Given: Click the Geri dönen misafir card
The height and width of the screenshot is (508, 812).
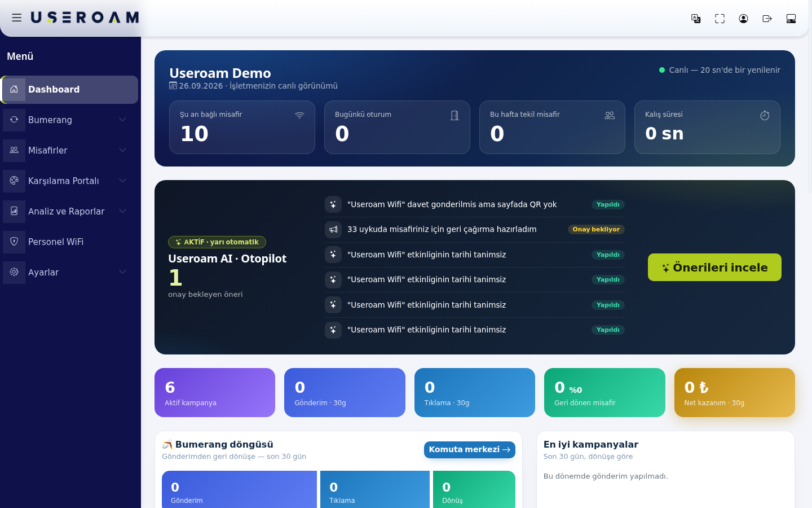Looking at the screenshot, I should tap(604, 393).
